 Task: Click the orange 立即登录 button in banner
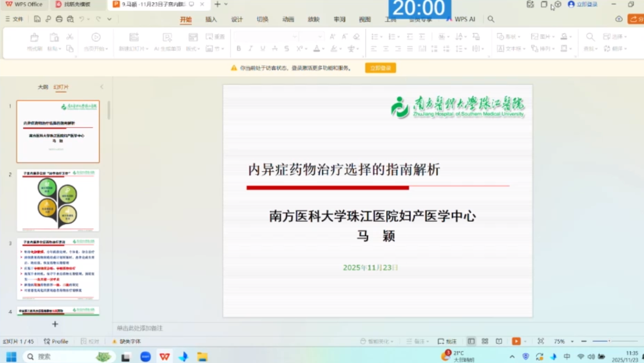(x=380, y=68)
